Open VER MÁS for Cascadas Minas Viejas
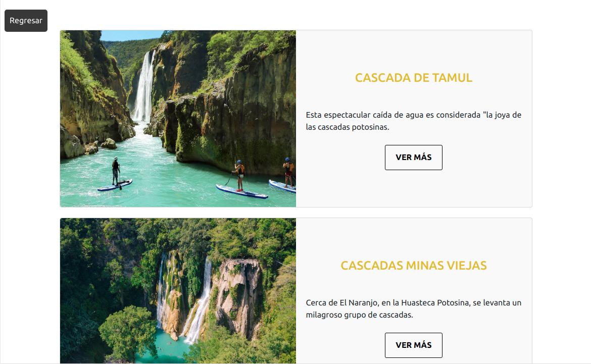Image resolution: width=591 pixels, height=364 pixels. [x=414, y=345]
